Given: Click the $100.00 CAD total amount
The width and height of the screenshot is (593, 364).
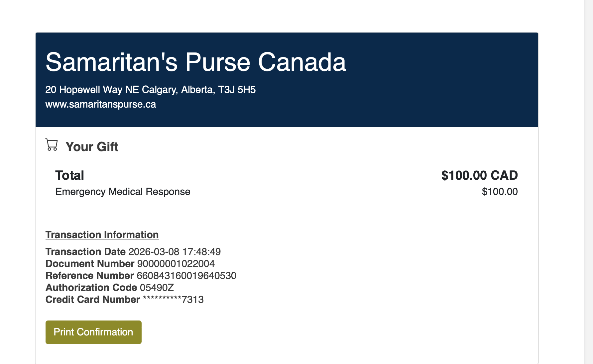Looking at the screenshot, I should (479, 175).
